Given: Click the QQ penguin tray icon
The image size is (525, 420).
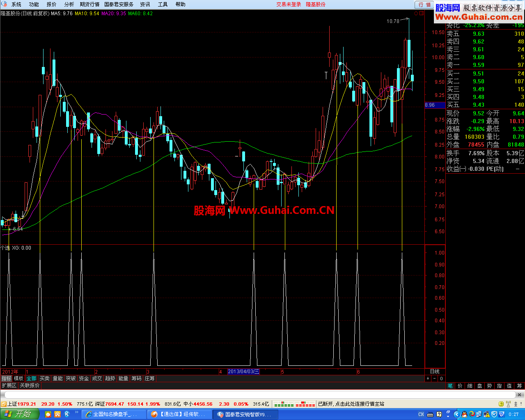Looking at the screenshot, I should coord(465,414).
